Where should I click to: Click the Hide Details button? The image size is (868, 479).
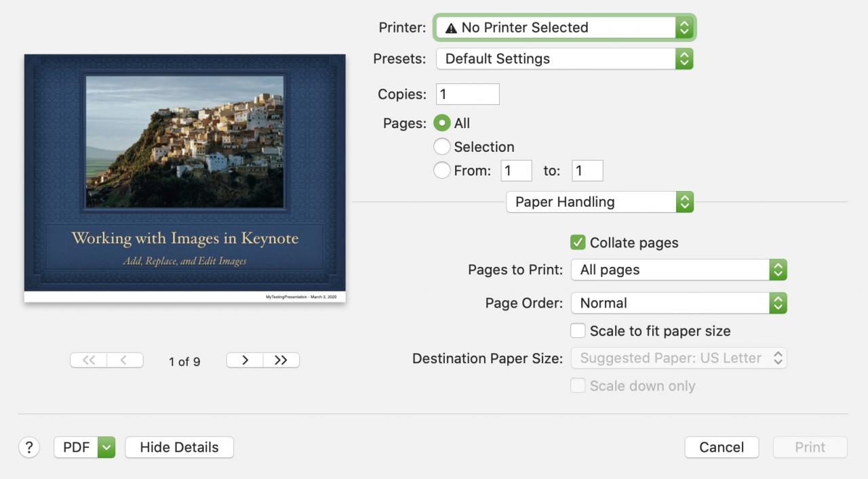tap(179, 447)
